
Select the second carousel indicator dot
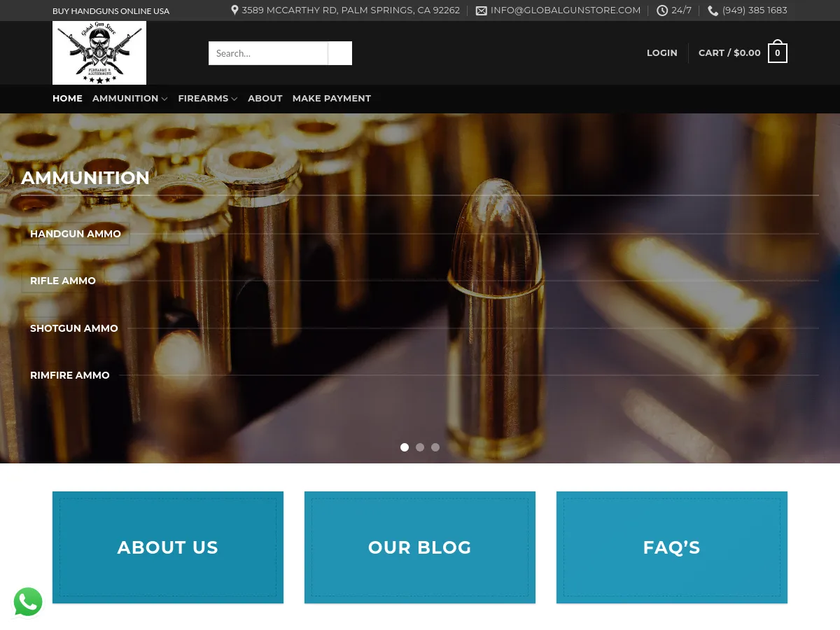[420, 447]
